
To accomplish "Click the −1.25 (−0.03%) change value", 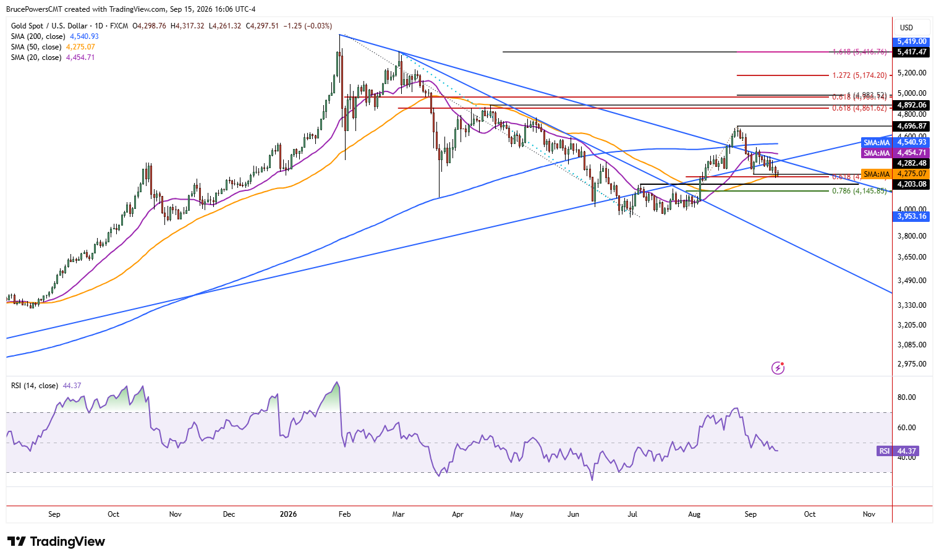I will [308, 26].
